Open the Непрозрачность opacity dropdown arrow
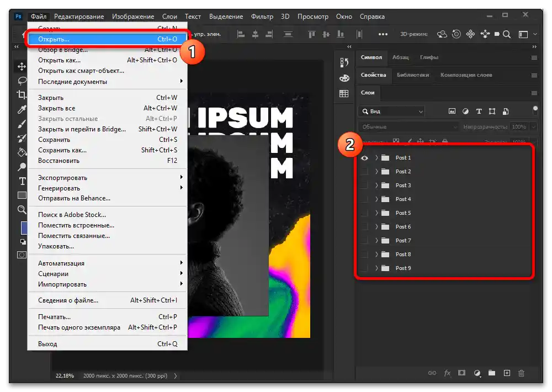 click(534, 127)
